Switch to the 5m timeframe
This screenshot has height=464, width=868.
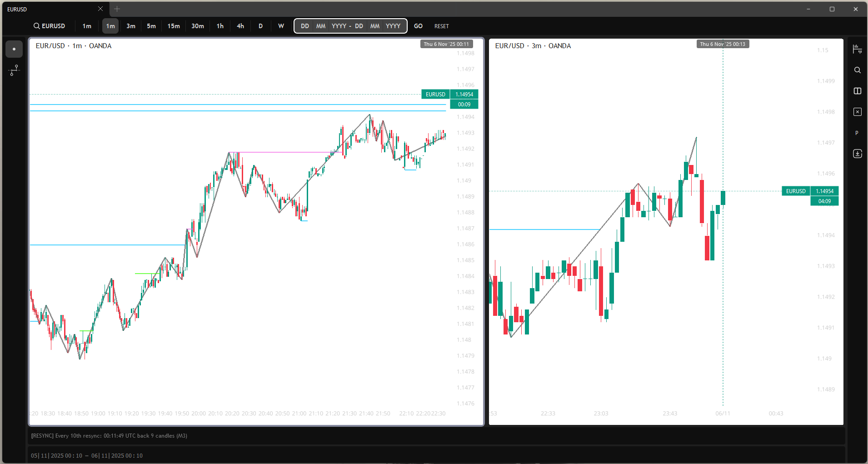pos(151,26)
